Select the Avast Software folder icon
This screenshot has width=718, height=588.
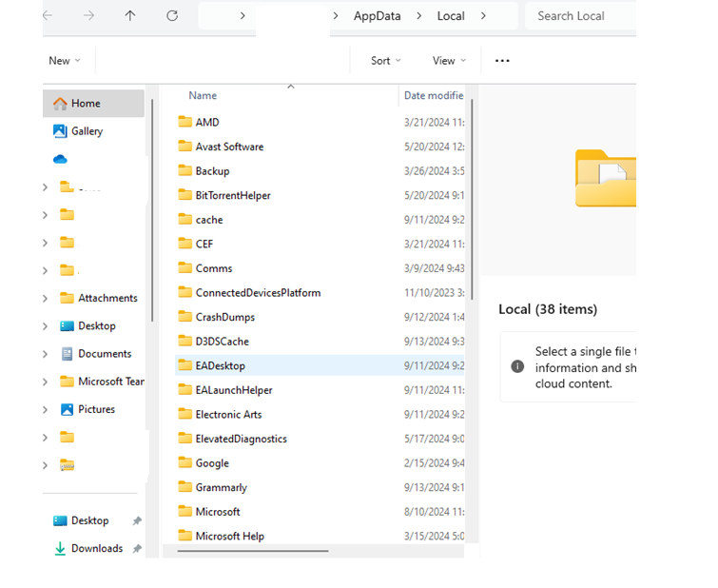[x=185, y=147]
